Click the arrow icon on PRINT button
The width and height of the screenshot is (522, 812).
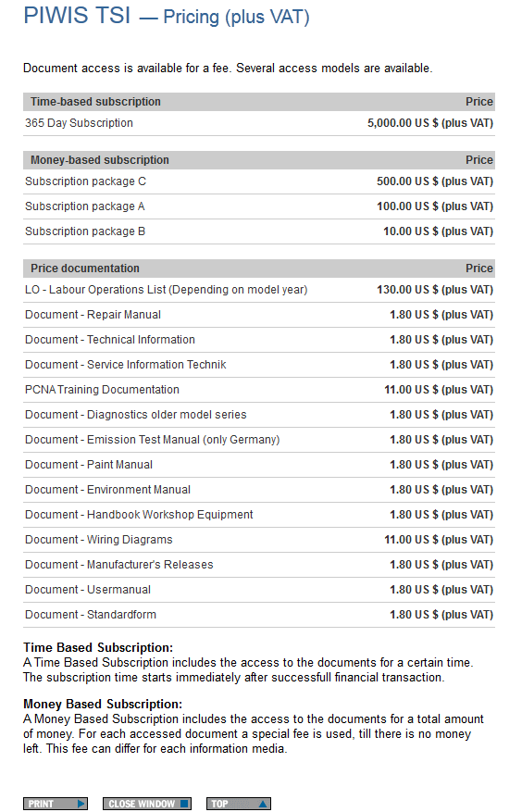pyautogui.click(x=81, y=804)
